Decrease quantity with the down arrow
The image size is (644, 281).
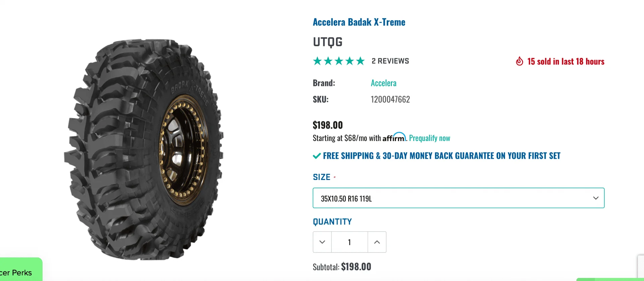pyautogui.click(x=322, y=242)
